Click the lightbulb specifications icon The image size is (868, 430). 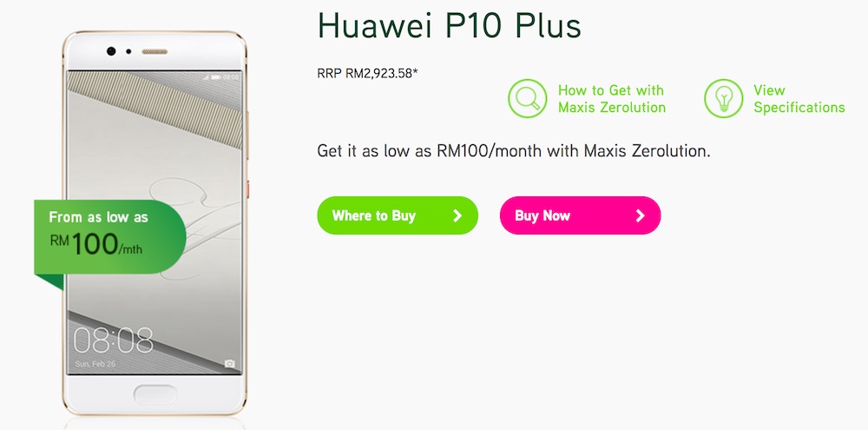pos(723,99)
